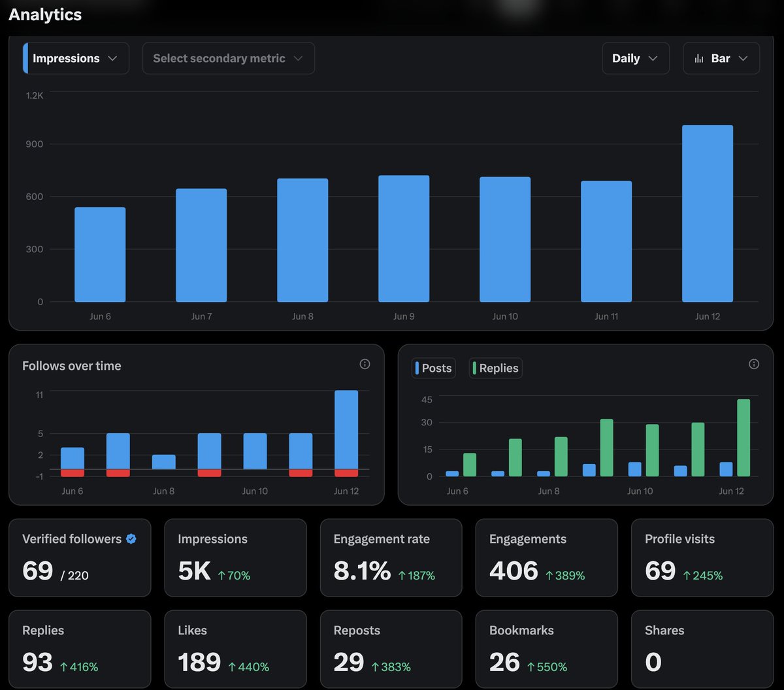This screenshot has height=690, width=784.
Task: Click info icon on Follows over time
Action: point(365,364)
